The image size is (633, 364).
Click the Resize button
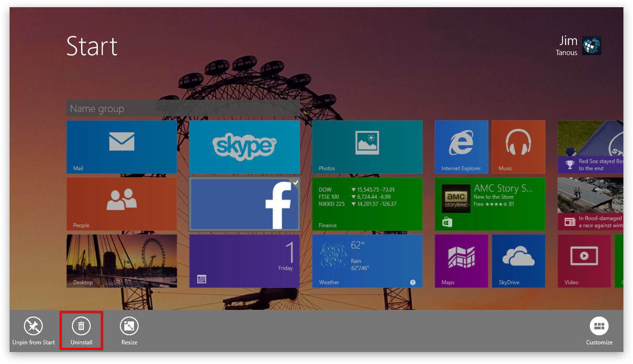tap(129, 331)
